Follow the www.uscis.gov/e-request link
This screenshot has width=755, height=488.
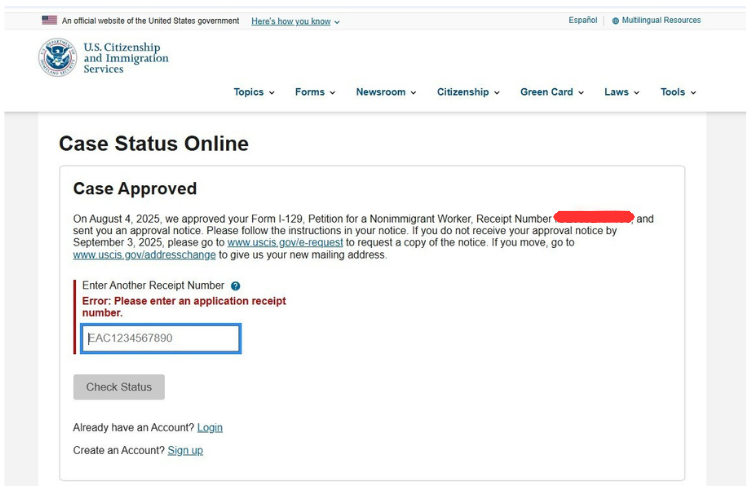(285, 243)
